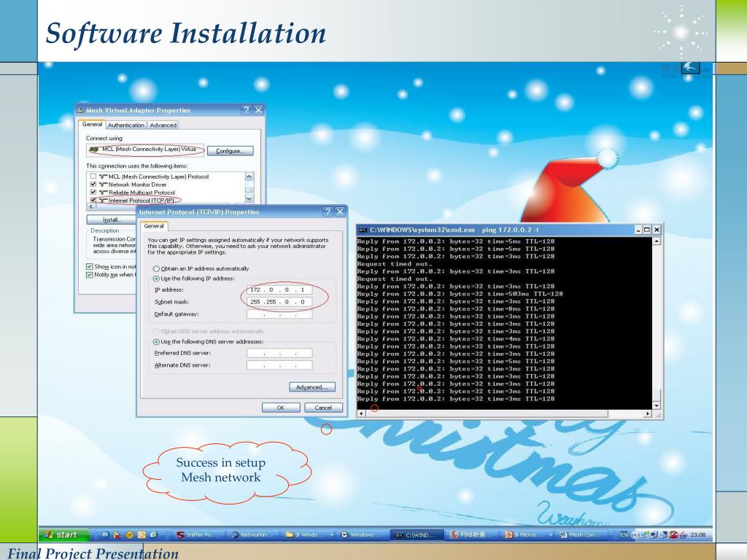Screen dimensions: 747x560
Task: Switch to the Authentication tab
Action: 125,125
